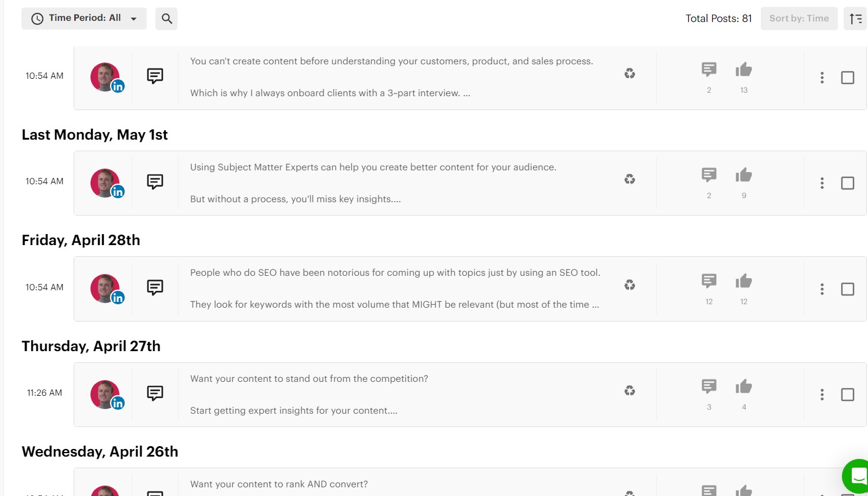Open three-dot menu for May 1st post
Viewport: 868px width, 496px height.
822,183
